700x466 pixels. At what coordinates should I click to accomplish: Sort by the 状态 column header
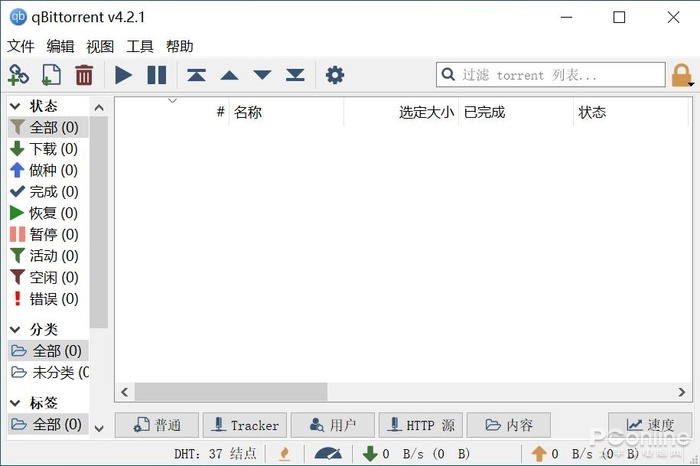click(630, 112)
